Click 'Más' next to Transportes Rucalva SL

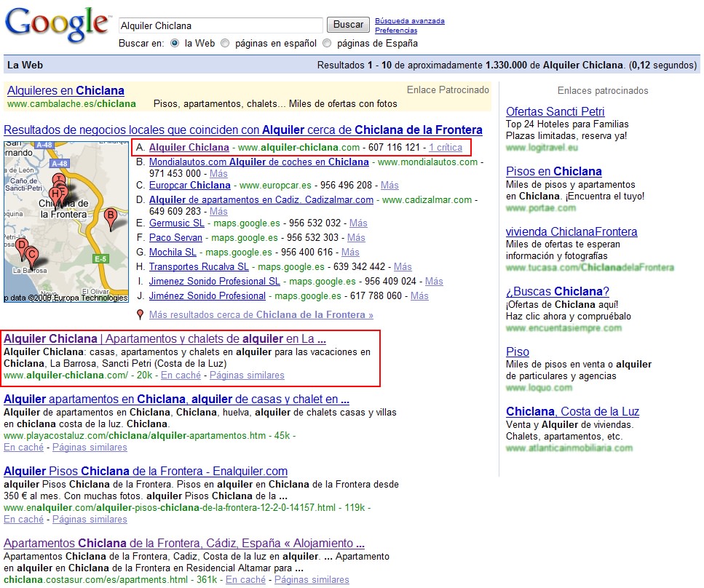tap(403, 266)
